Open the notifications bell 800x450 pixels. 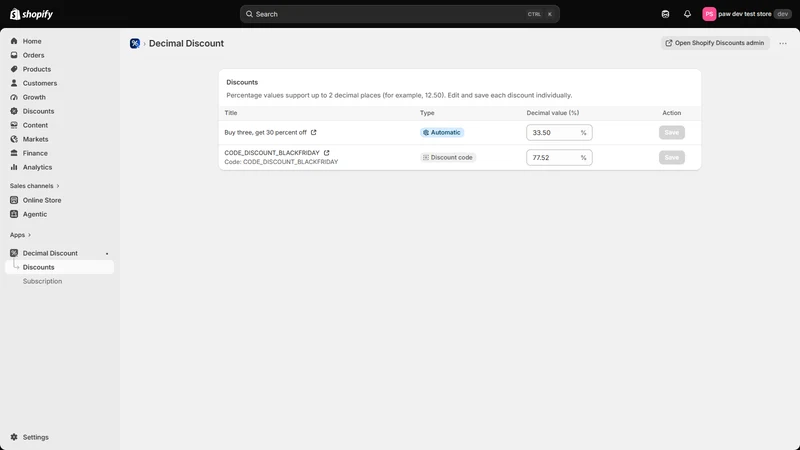[x=687, y=14]
